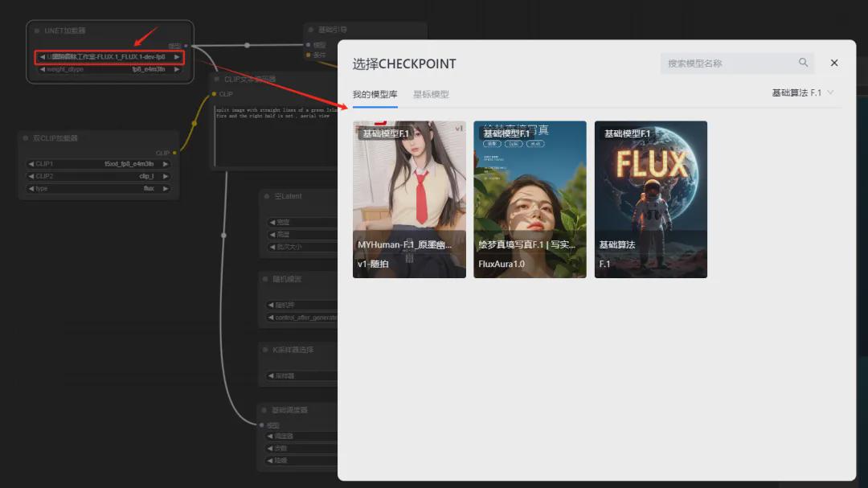Click the 条件 input port on 基础引导 node

[x=308, y=55]
